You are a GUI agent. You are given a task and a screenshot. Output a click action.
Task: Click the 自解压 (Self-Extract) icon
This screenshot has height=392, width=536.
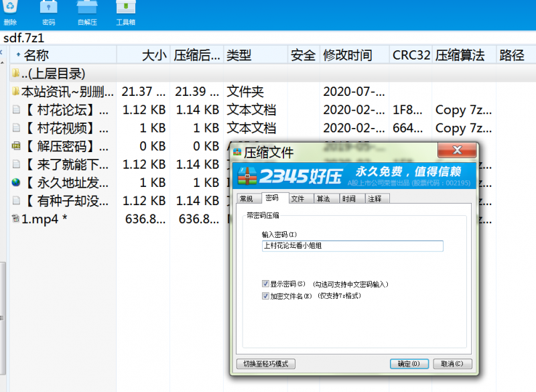(87, 12)
